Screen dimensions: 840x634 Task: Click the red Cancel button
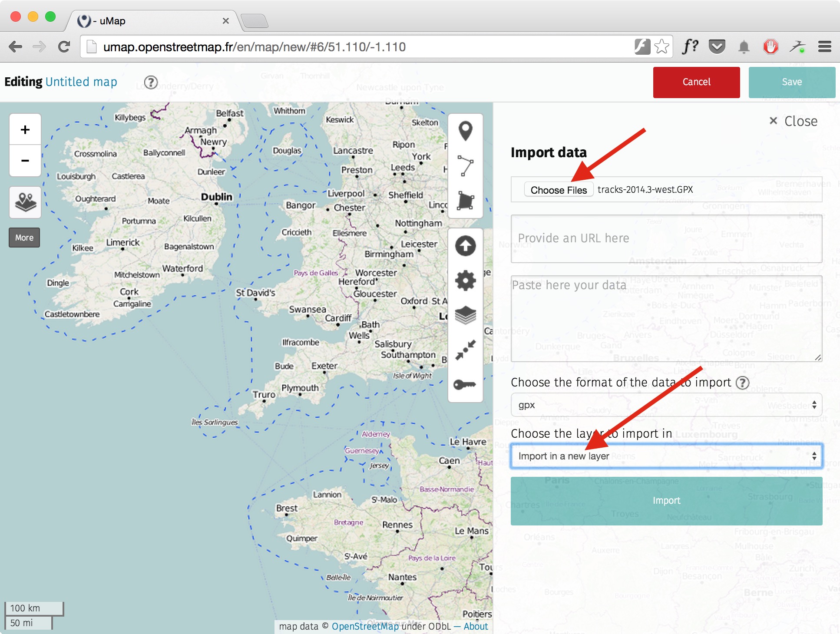(x=696, y=82)
